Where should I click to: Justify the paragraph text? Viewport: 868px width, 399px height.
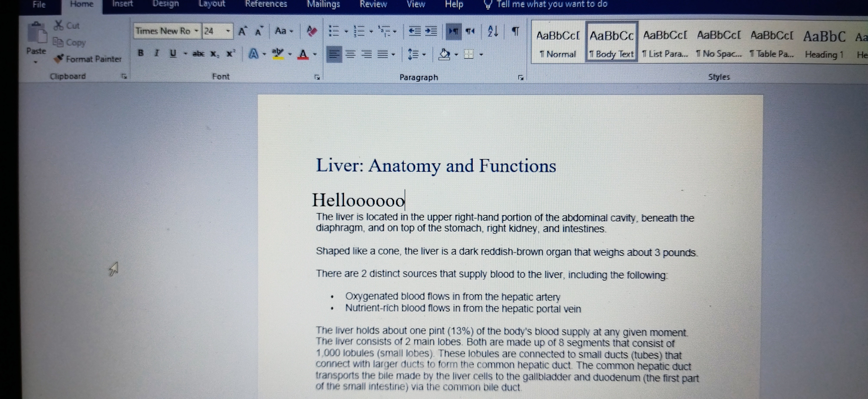click(383, 54)
